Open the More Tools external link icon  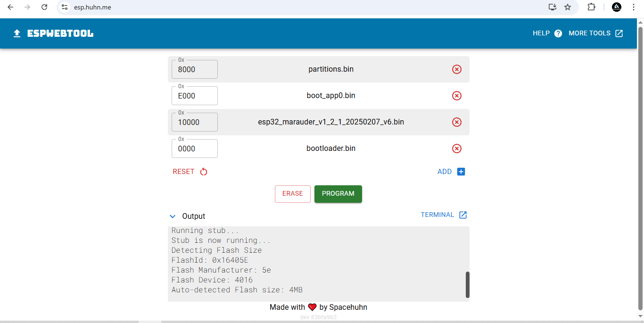tap(619, 33)
